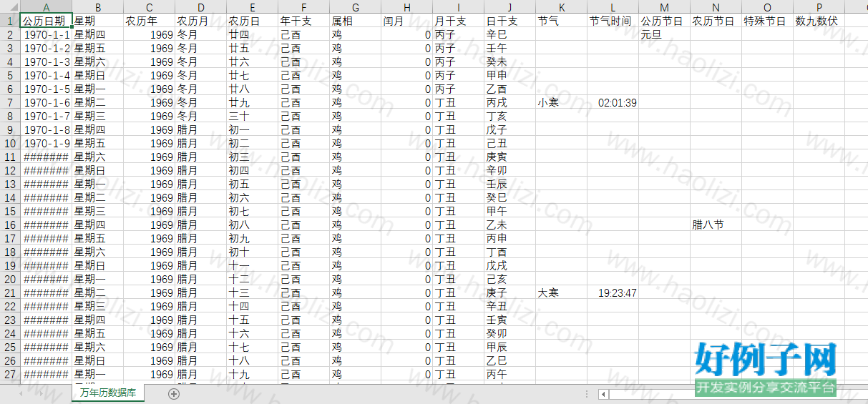Image resolution: width=868 pixels, height=404 pixels.
Task: Select column B header
Action: tap(98, 6)
